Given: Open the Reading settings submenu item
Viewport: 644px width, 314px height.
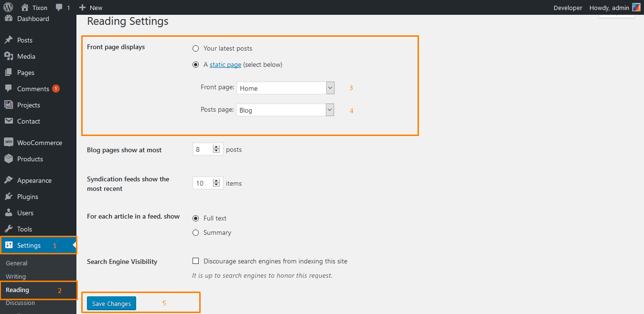Looking at the screenshot, I should 17,290.
